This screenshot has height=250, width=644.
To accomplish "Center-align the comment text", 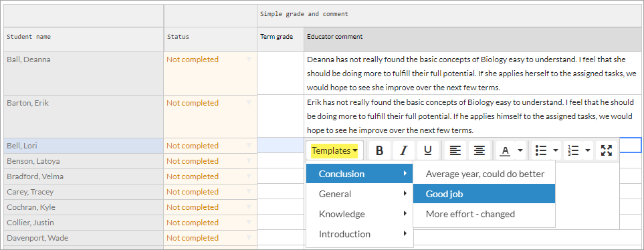I will pyautogui.click(x=479, y=150).
